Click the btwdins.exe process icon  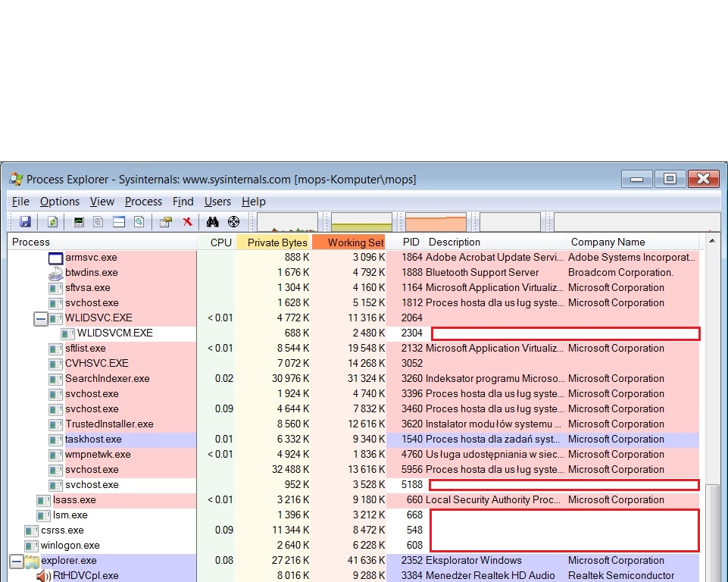56,273
